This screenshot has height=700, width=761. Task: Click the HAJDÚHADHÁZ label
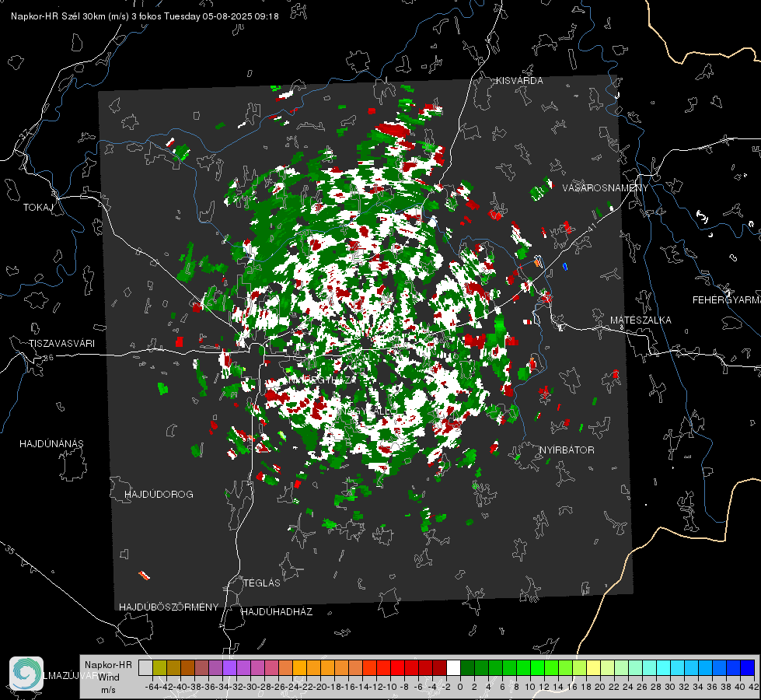point(277,611)
